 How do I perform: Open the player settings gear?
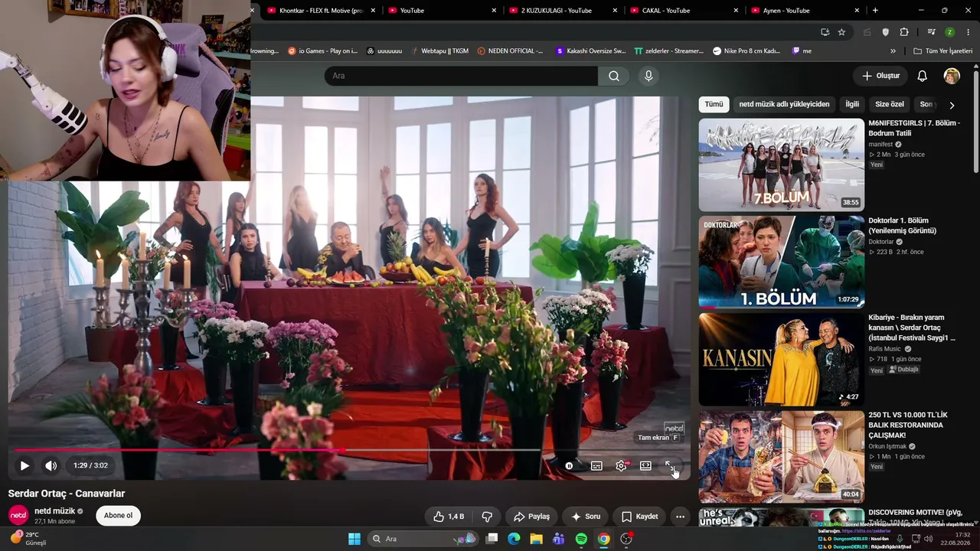point(621,465)
